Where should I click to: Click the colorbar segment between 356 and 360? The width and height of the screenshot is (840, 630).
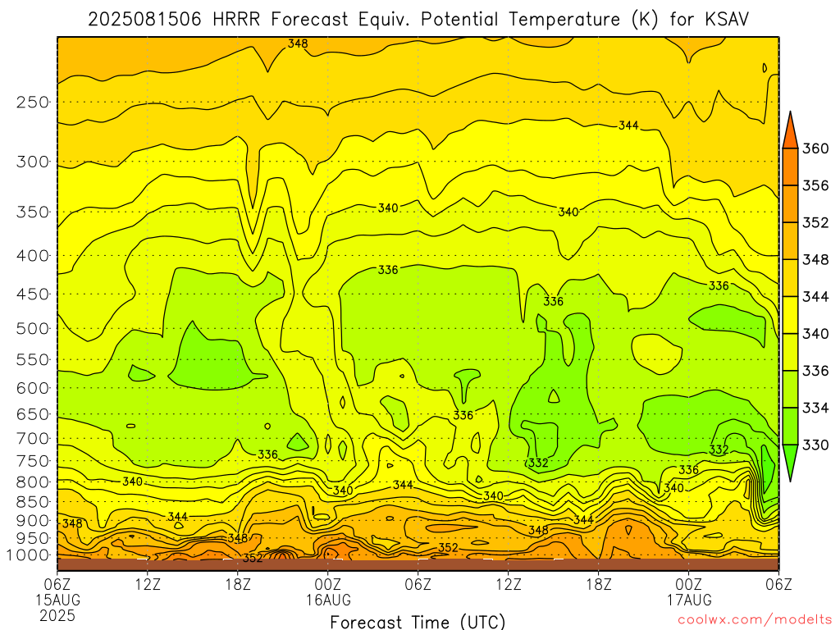click(x=790, y=167)
